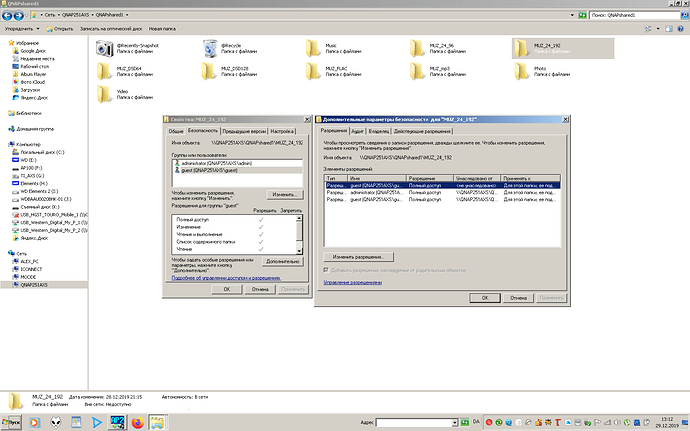This screenshot has width=690, height=431.
Task: Switch to the Аудит tab
Action: tap(356, 131)
